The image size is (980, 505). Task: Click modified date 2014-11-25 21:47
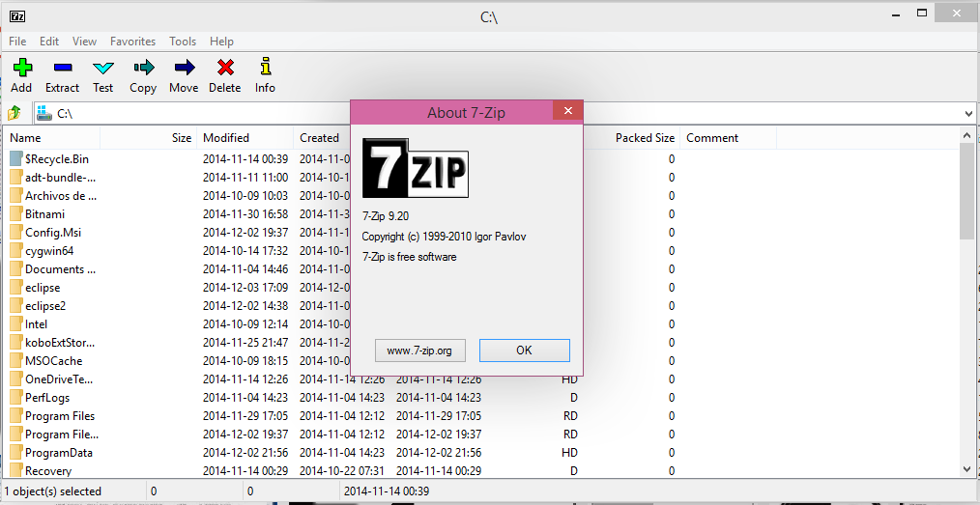(245, 342)
